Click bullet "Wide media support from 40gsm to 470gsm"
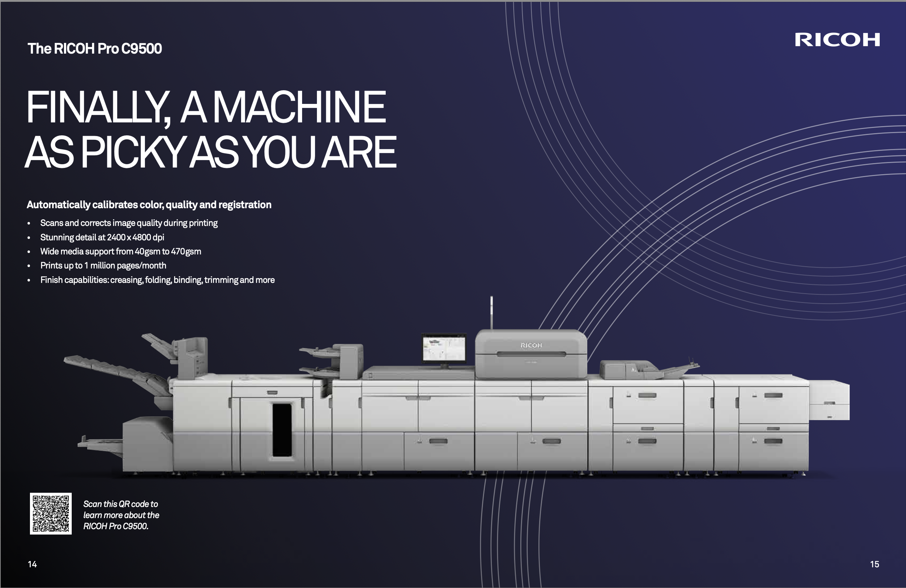 (121, 251)
